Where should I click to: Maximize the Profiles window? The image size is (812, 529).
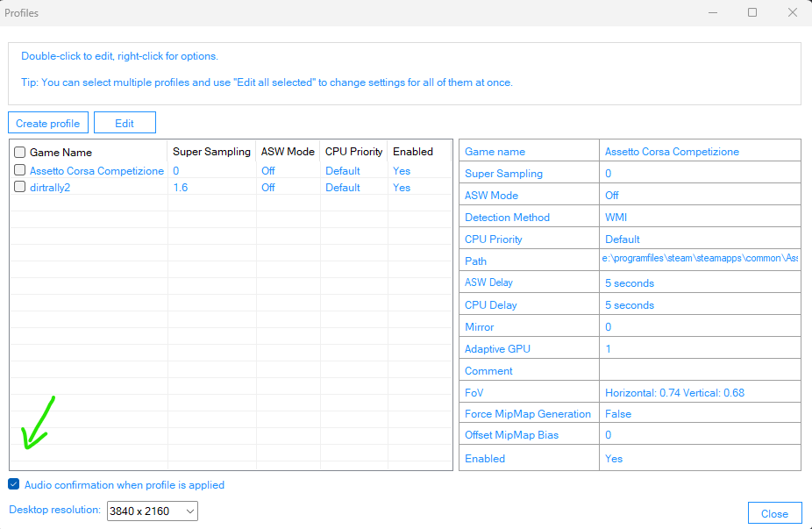752,13
